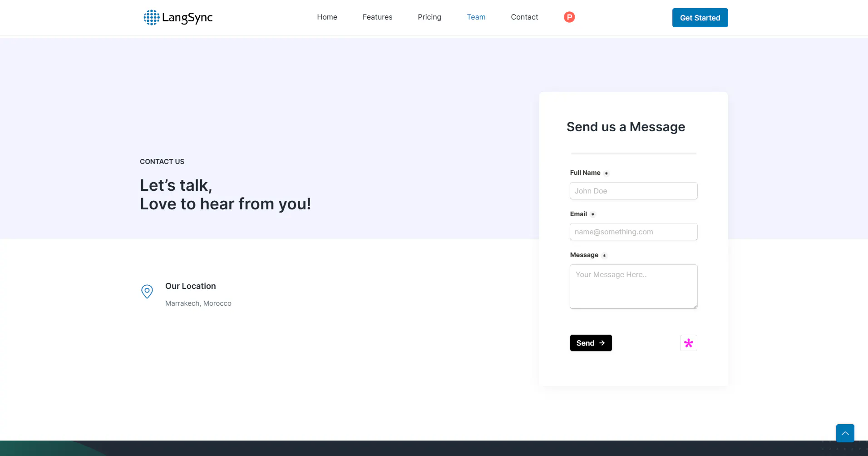Image resolution: width=868 pixels, height=456 pixels.
Task: Open the red P badge icon in navbar
Action: pyautogui.click(x=569, y=17)
